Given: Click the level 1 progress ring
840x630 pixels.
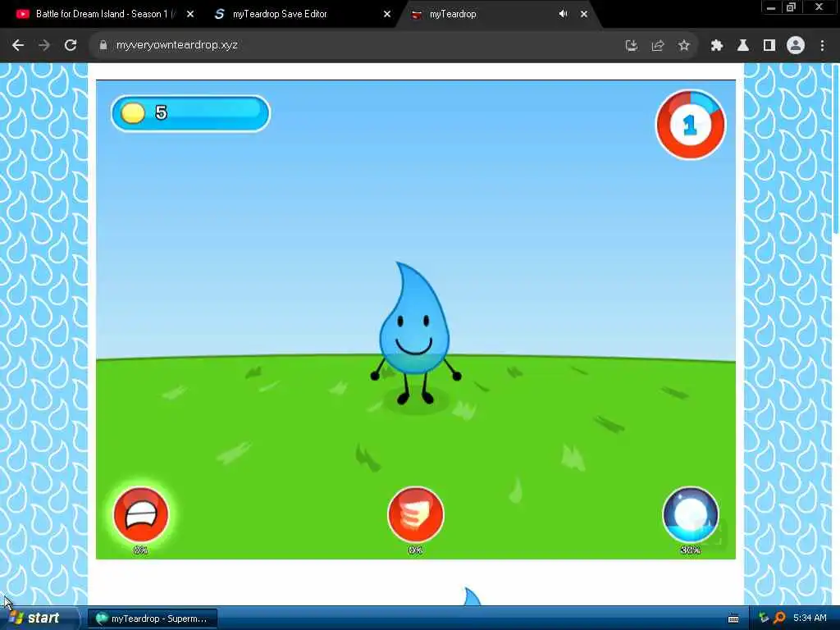Looking at the screenshot, I should tap(691, 125).
